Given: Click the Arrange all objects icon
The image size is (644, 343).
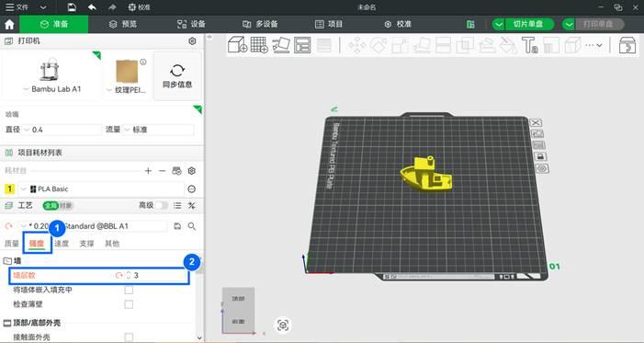Looking at the screenshot, I should click(x=302, y=45).
